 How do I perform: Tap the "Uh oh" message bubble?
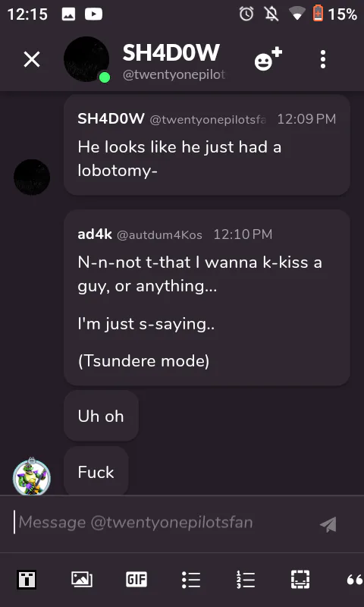tap(101, 416)
